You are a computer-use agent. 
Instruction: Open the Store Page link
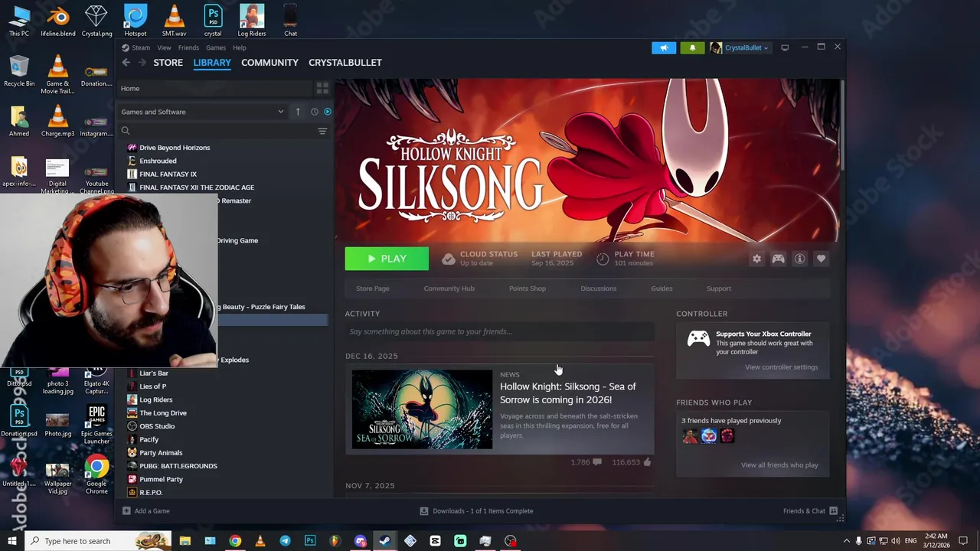click(373, 289)
